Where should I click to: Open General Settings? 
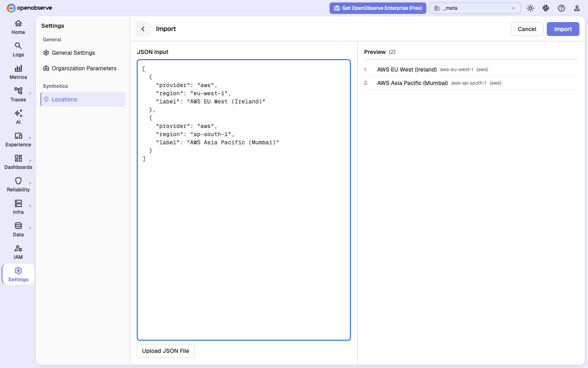[83, 53]
